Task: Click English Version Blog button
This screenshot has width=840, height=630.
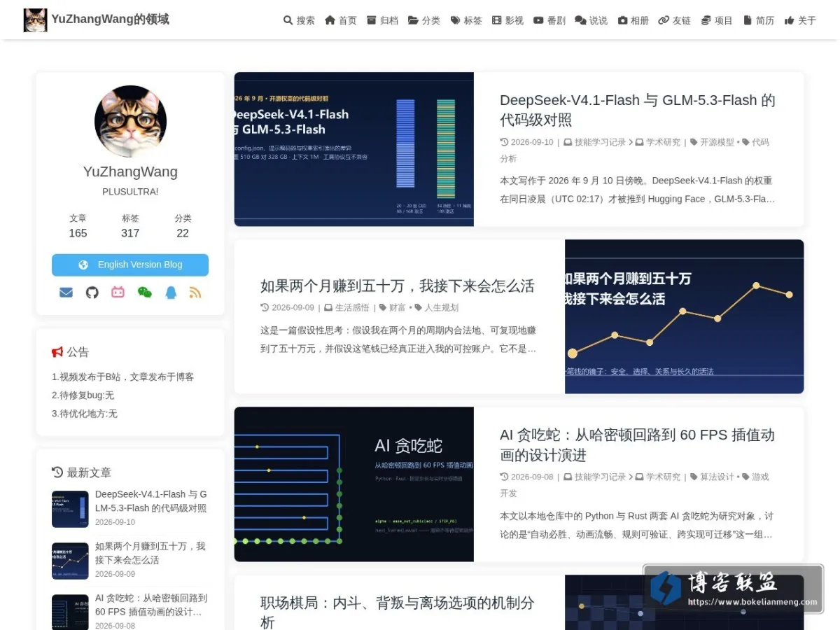Action: tap(130, 265)
